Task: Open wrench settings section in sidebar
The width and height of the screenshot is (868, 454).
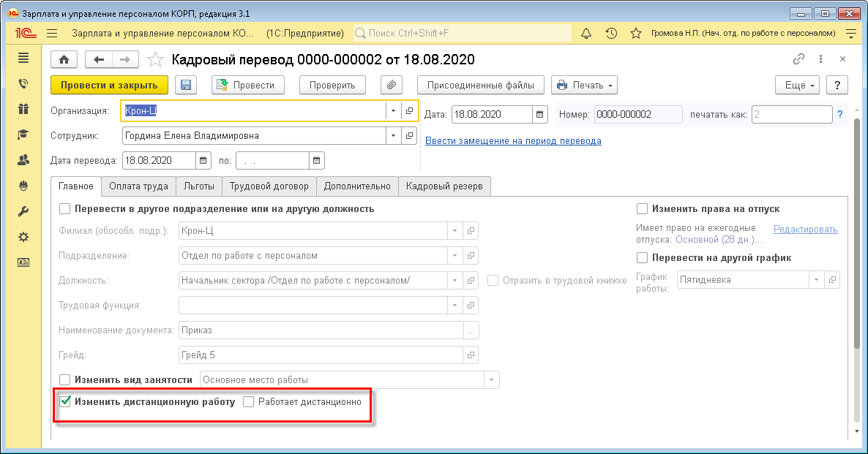Action: 23,211
